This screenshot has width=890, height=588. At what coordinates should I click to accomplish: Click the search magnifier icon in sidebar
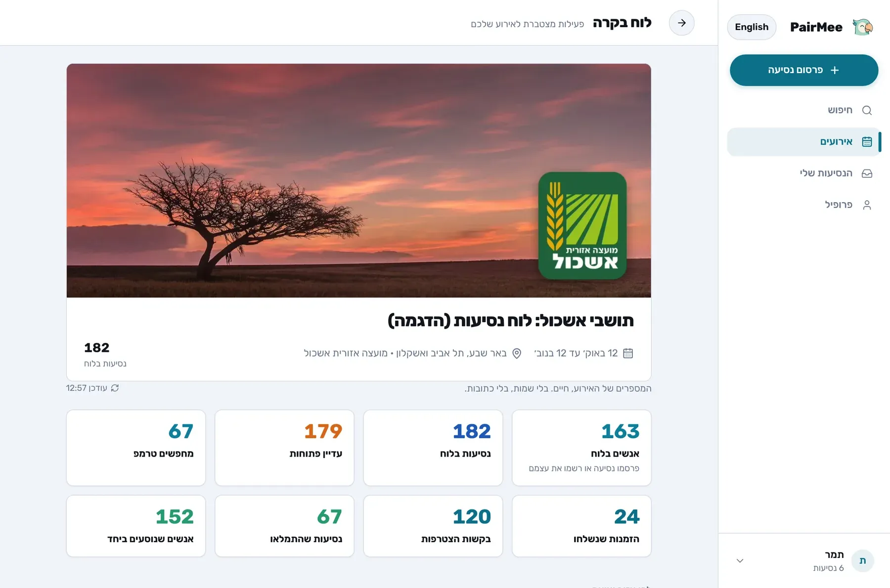[867, 110]
